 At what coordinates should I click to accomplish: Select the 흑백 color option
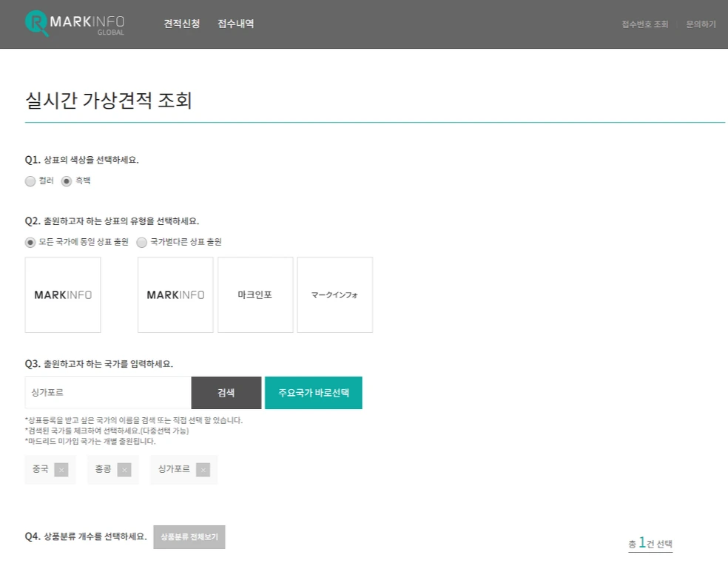tap(67, 181)
